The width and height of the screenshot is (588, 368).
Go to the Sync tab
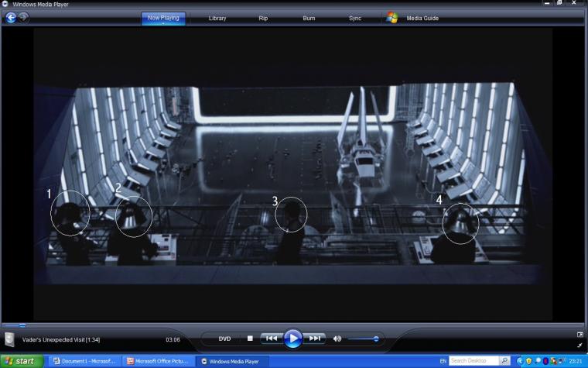click(x=355, y=18)
